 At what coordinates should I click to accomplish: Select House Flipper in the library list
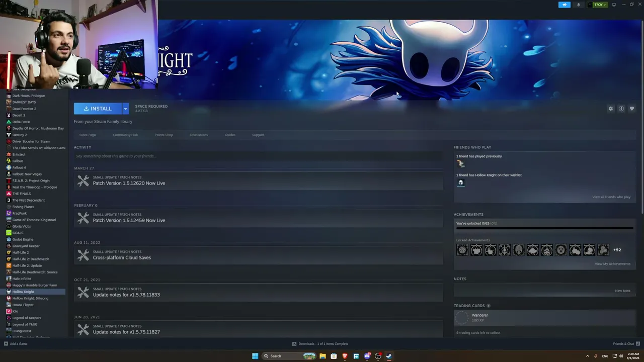(x=23, y=305)
